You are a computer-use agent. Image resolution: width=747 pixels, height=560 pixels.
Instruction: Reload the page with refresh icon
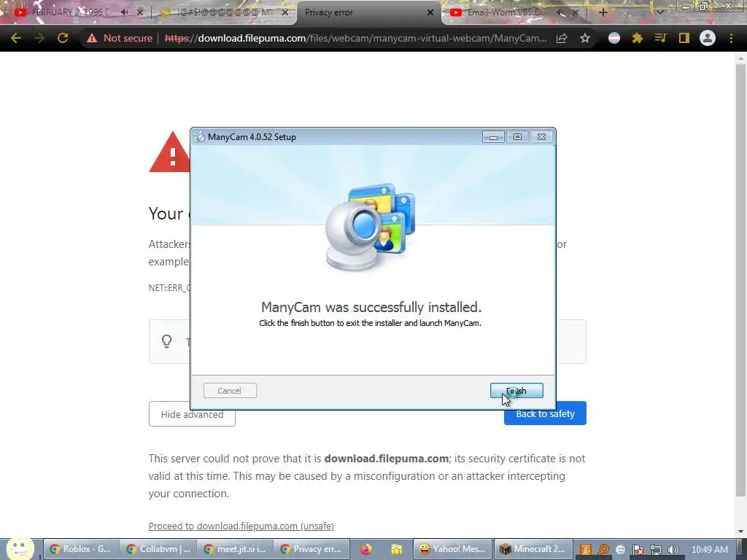click(x=63, y=38)
